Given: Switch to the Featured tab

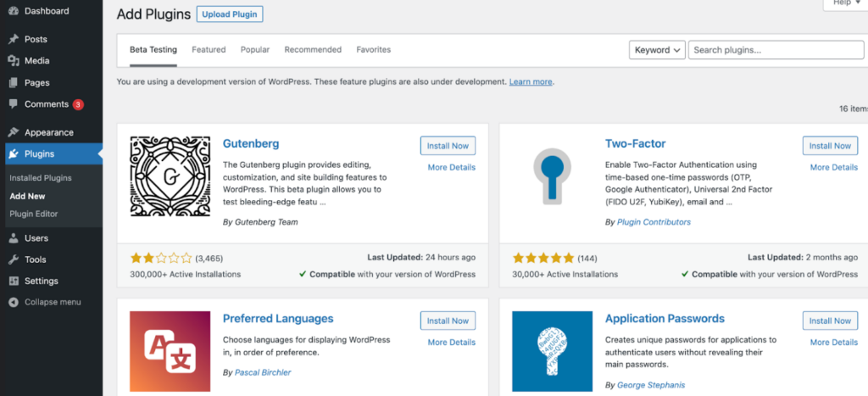Looking at the screenshot, I should click(x=209, y=50).
